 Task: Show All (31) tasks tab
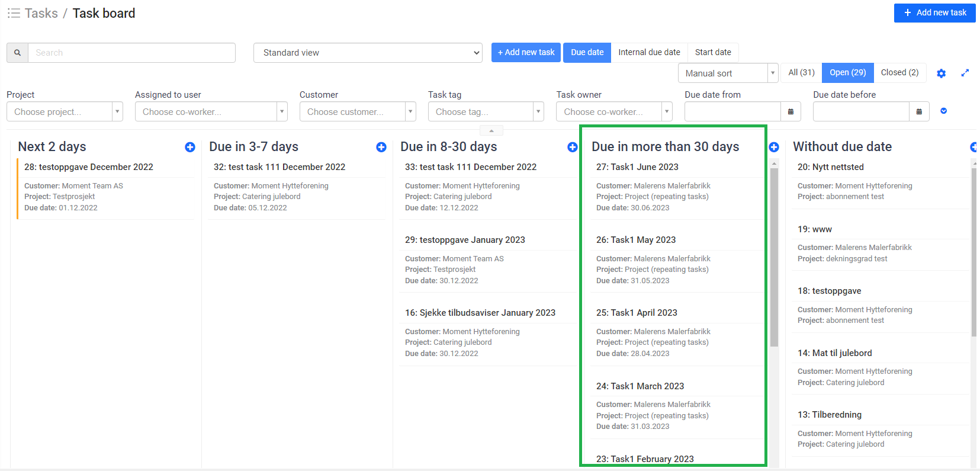tap(801, 72)
